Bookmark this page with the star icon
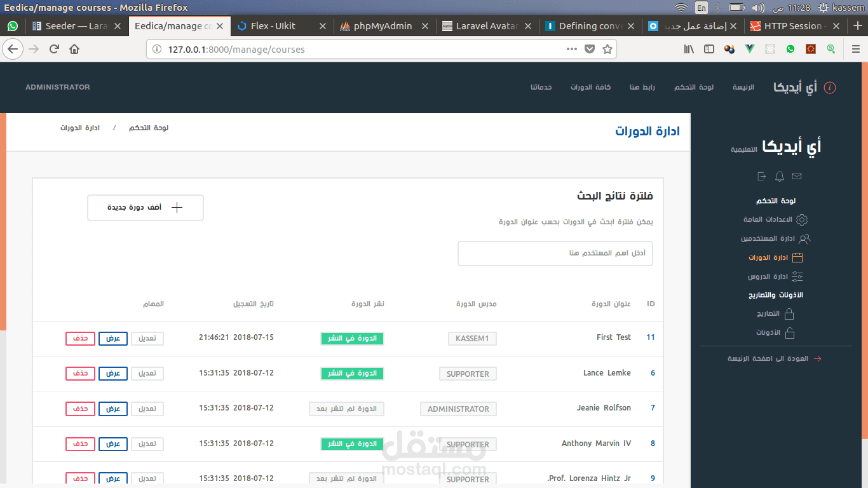Screen dimensions: 868x488 pyautogui.click(x=607, y=49)
